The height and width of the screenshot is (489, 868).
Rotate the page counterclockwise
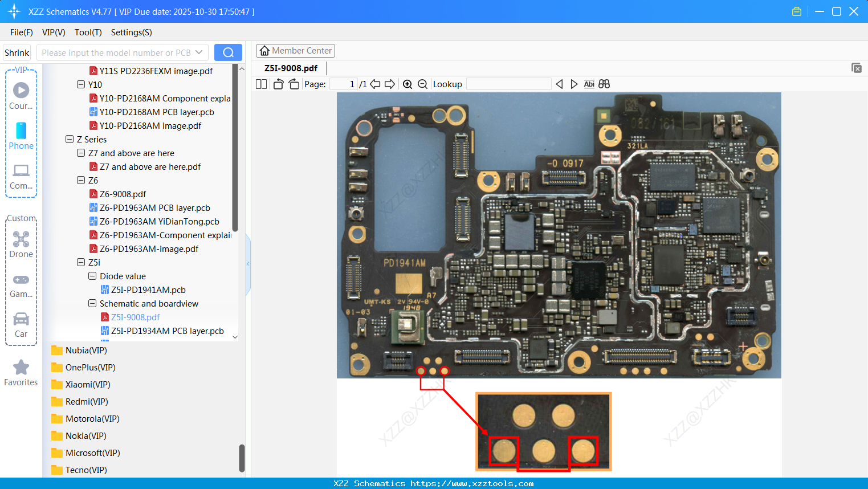point(278,84)
